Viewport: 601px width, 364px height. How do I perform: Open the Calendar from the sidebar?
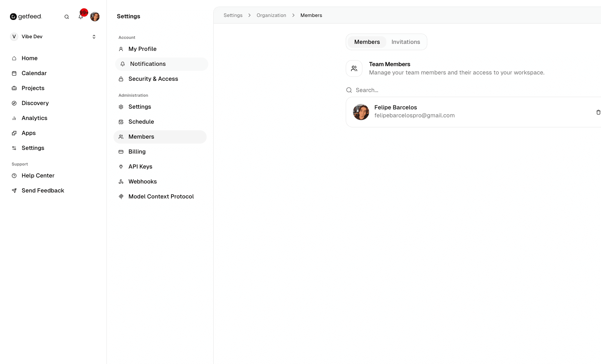[34, 73]
